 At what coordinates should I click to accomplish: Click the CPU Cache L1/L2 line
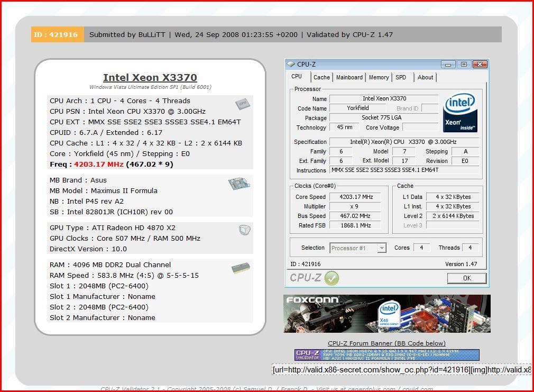pyautogui.click(x=146, y=143)
